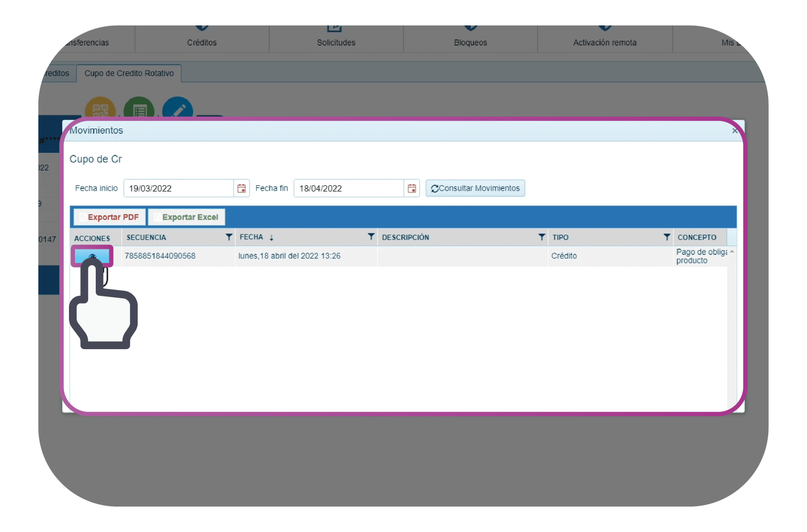Export movements to Excel
The image size is (807, 532).
[186, 217]
